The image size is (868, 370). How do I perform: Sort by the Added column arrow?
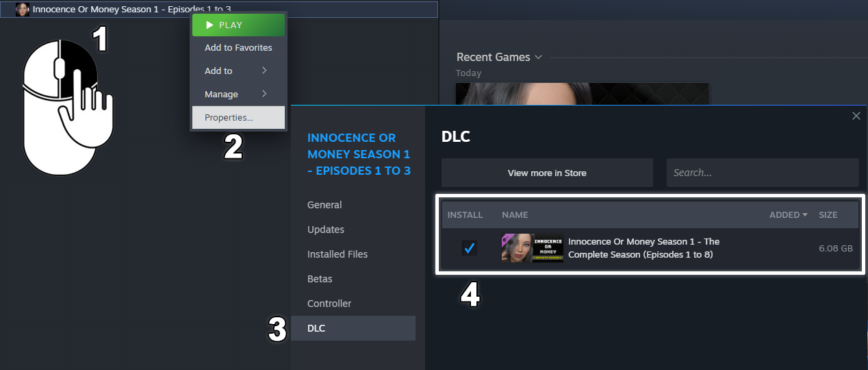coord(804,214)
